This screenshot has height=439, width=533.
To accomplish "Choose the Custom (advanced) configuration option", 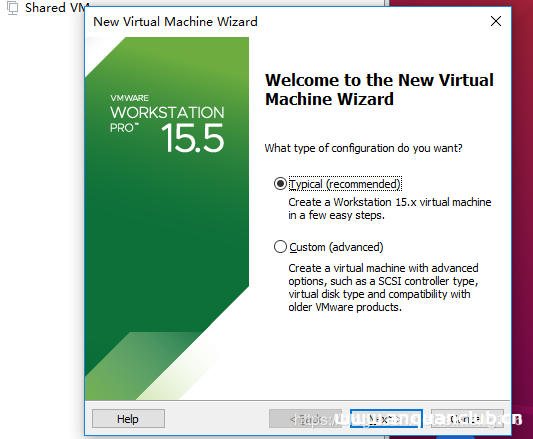I will [x=280, y=247].
